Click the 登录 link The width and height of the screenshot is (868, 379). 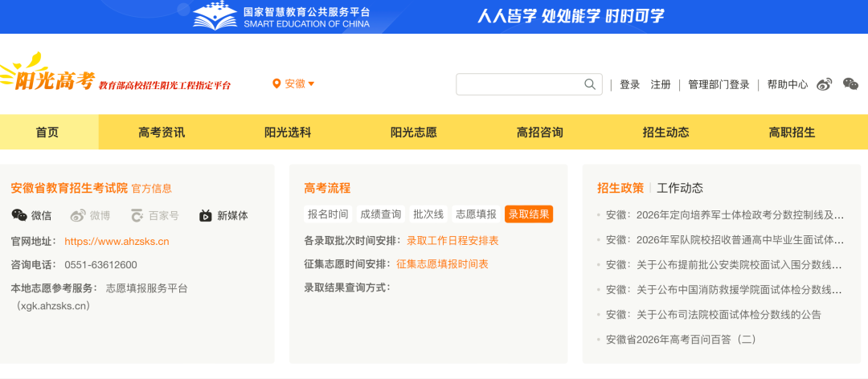click(629, 84)
